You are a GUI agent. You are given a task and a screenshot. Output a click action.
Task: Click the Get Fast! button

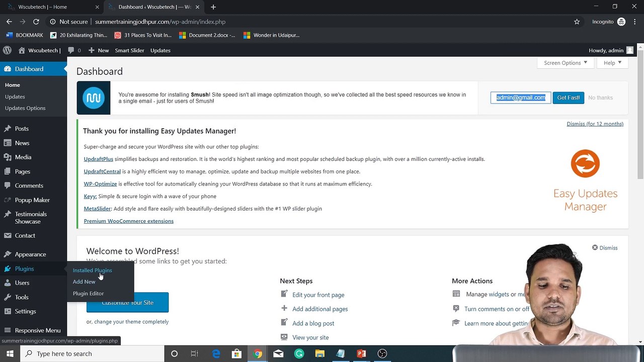coord(568,98)
